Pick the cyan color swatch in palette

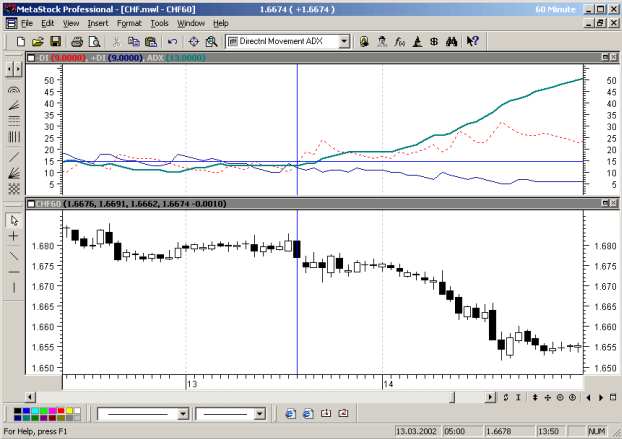point(35,411)
